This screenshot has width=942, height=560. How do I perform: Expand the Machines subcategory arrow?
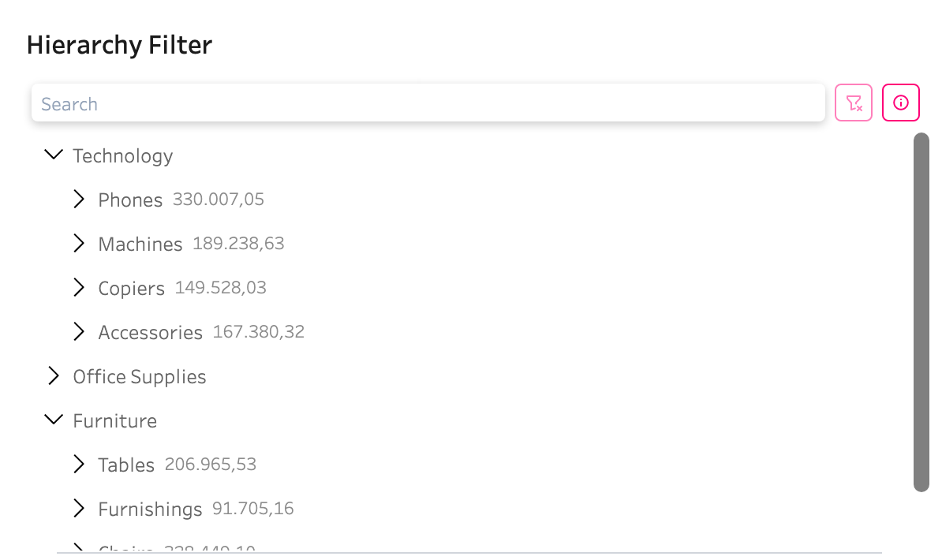coord(79,244)
